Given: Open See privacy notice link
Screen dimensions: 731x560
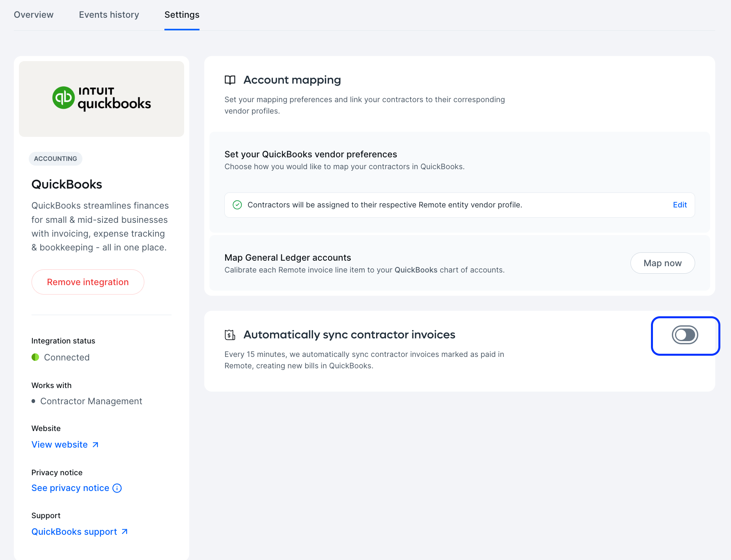Looking at the screenshot, I should 70,488.
